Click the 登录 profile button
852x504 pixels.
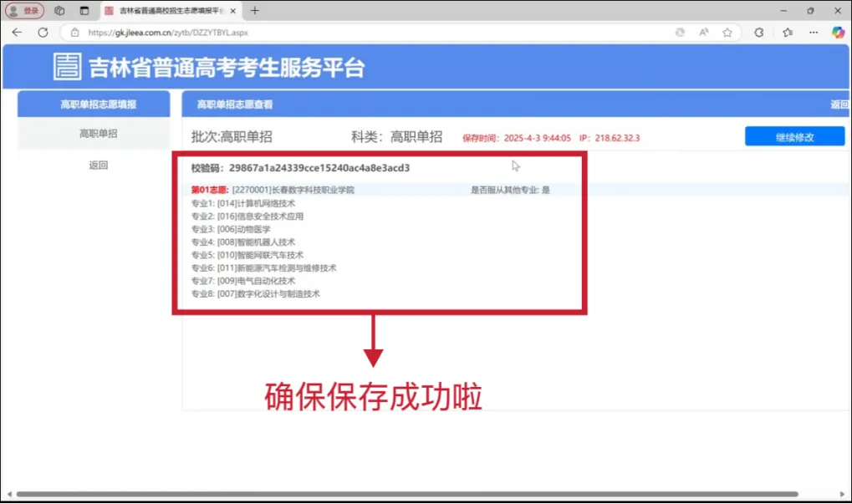[x=25, y=11]
